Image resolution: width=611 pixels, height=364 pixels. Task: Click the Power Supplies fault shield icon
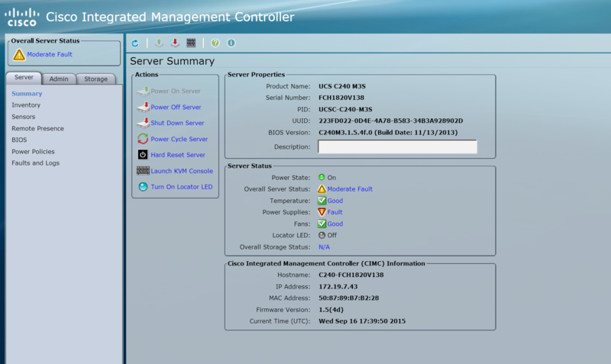click(322, 212)
